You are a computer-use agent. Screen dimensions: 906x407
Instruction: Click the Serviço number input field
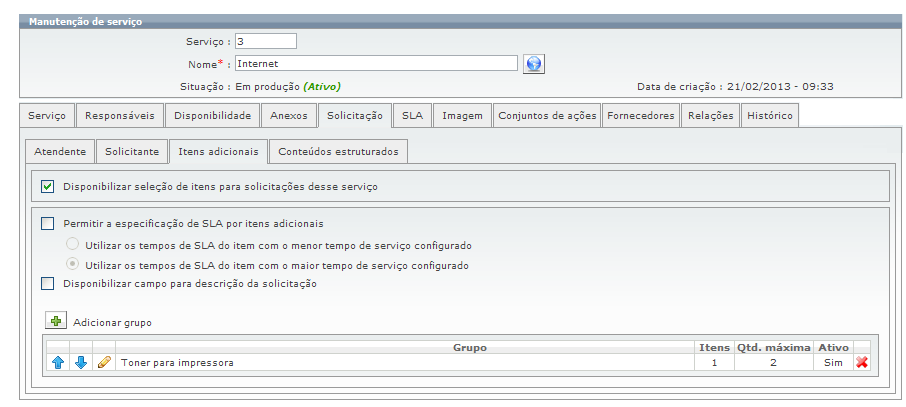(x=266, y=42)
